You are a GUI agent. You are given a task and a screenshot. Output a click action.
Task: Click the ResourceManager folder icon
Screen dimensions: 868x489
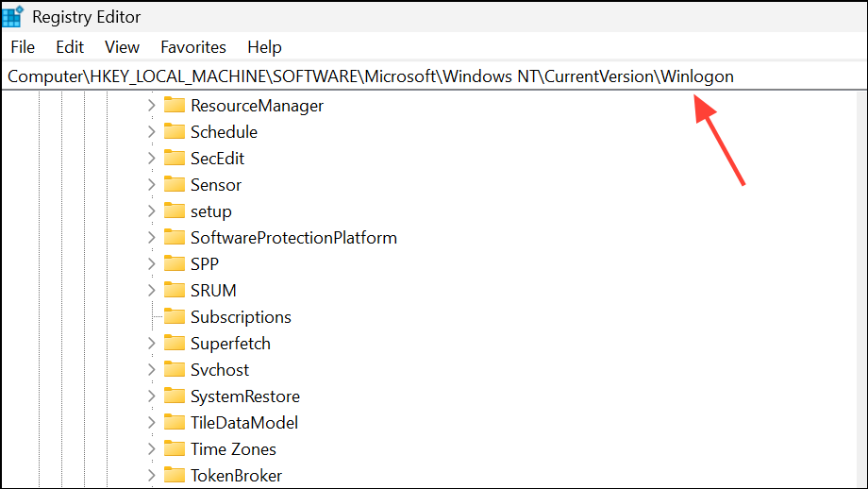pos(174,106)
